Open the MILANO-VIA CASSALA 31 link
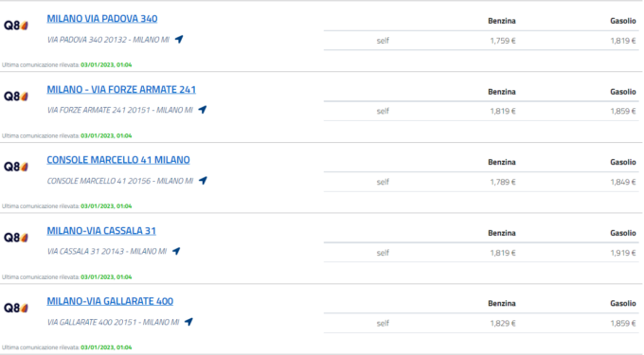 pyautogui.click(x=101, y=231)
